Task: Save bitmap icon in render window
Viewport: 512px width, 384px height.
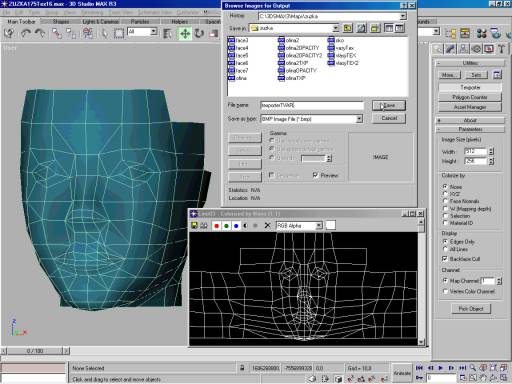Action: [x=194, y=226]
